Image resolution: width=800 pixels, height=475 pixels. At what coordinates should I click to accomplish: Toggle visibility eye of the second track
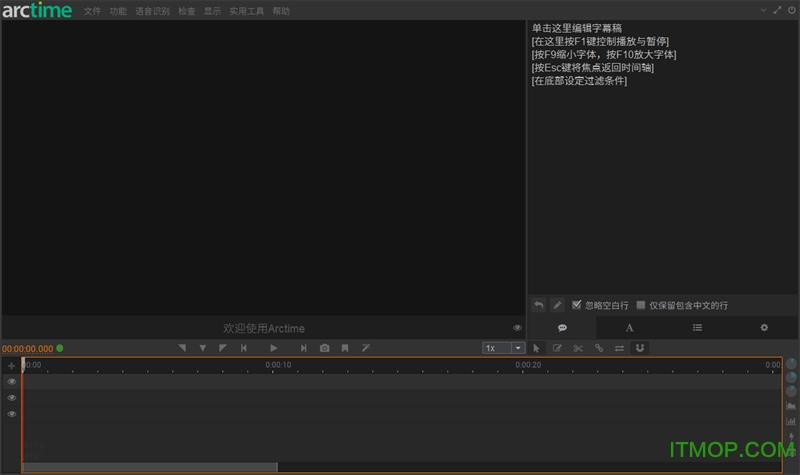click(12, 398)
